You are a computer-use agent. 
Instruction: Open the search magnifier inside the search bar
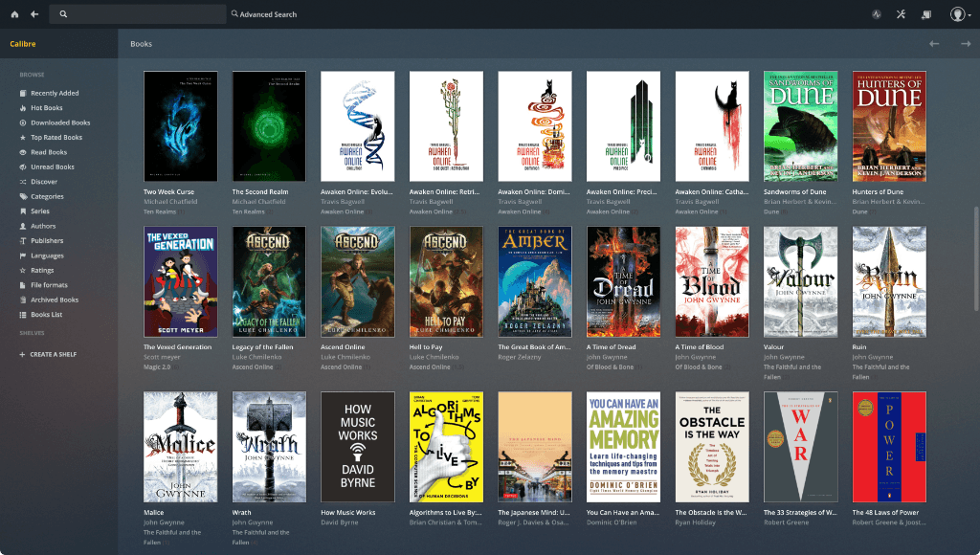point(63,13)
